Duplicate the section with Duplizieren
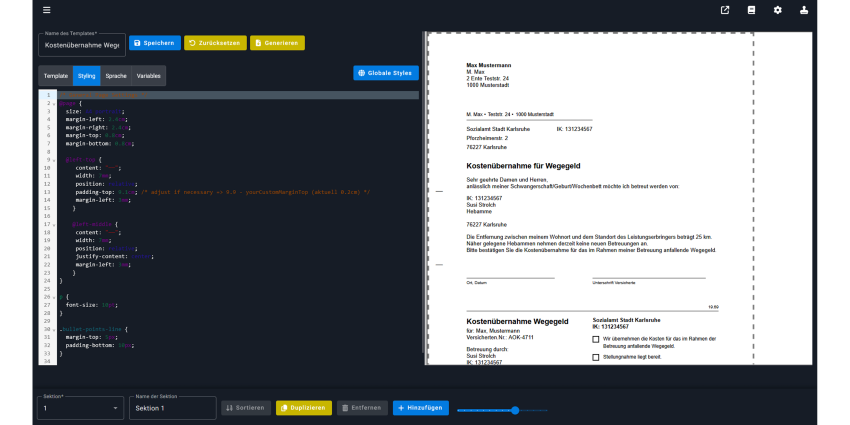The image size is (850, 425). (x=304, y=408)
